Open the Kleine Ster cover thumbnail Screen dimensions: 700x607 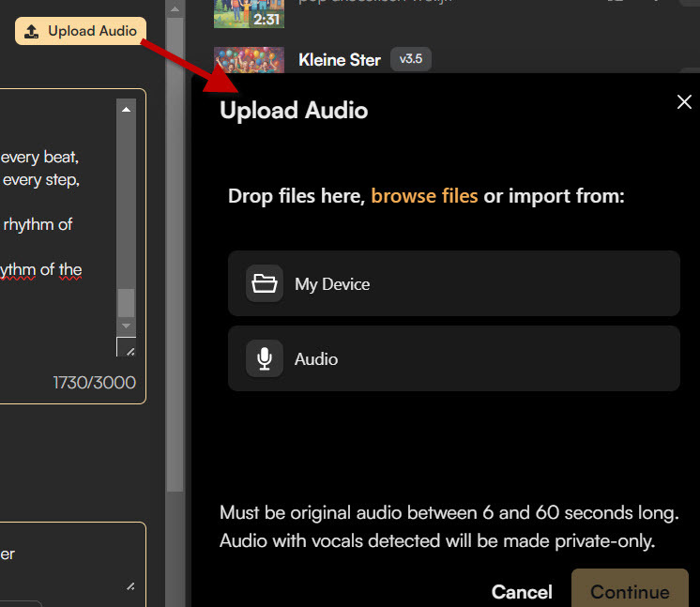pyautogui.click(x=248, y=60)
